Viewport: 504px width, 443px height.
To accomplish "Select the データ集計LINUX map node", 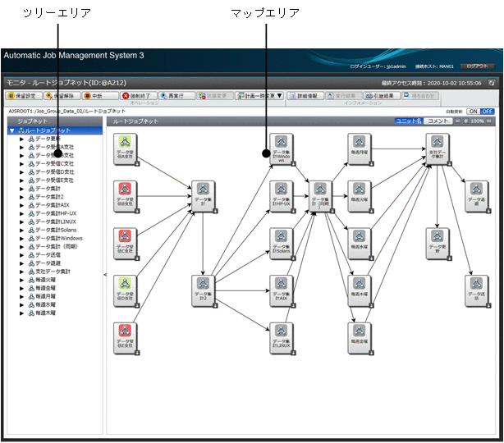I will pos(281,331).
